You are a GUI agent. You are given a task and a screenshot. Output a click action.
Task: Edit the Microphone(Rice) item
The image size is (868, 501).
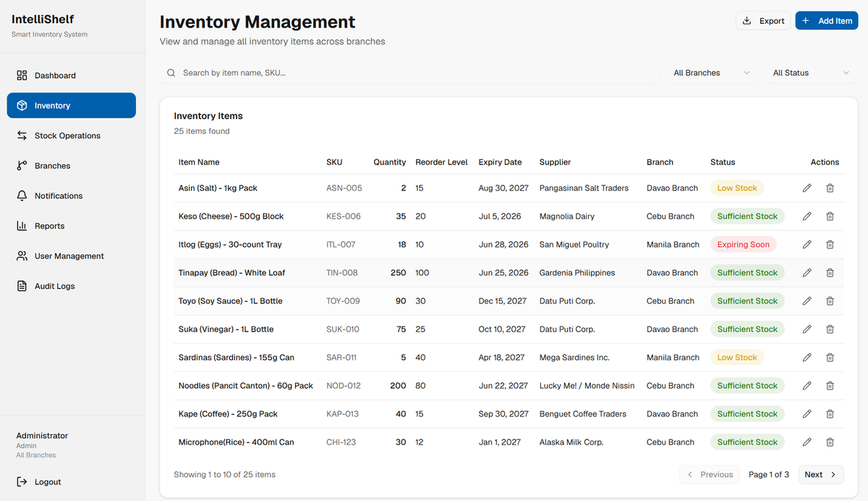point(807,442)
